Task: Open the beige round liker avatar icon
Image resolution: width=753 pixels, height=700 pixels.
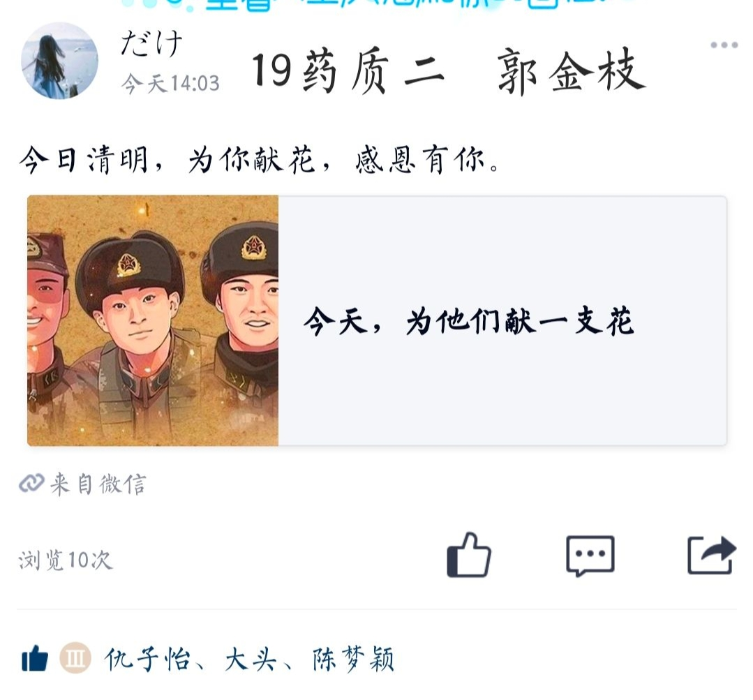Action: click(x=75, y=657)
